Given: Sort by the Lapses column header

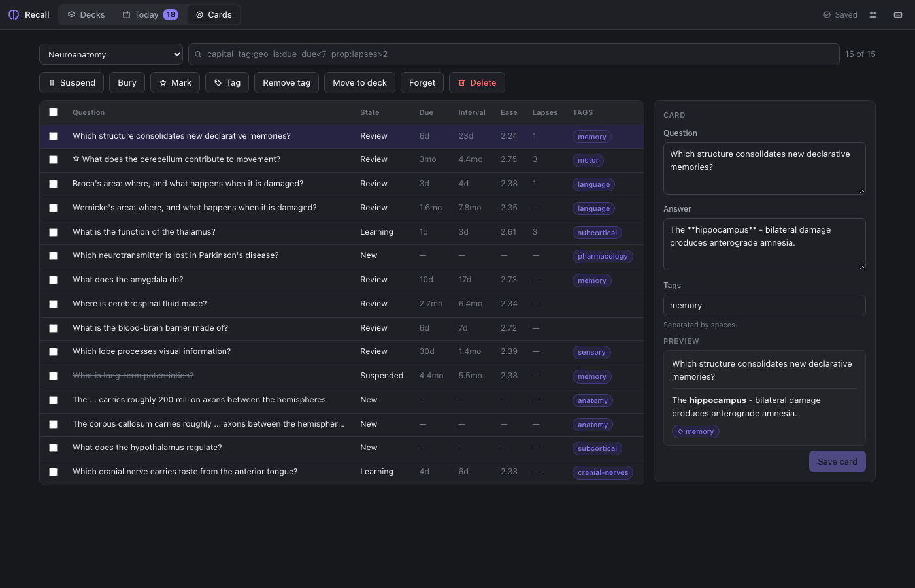Looking at the screenshot, I should pos(545,112).
